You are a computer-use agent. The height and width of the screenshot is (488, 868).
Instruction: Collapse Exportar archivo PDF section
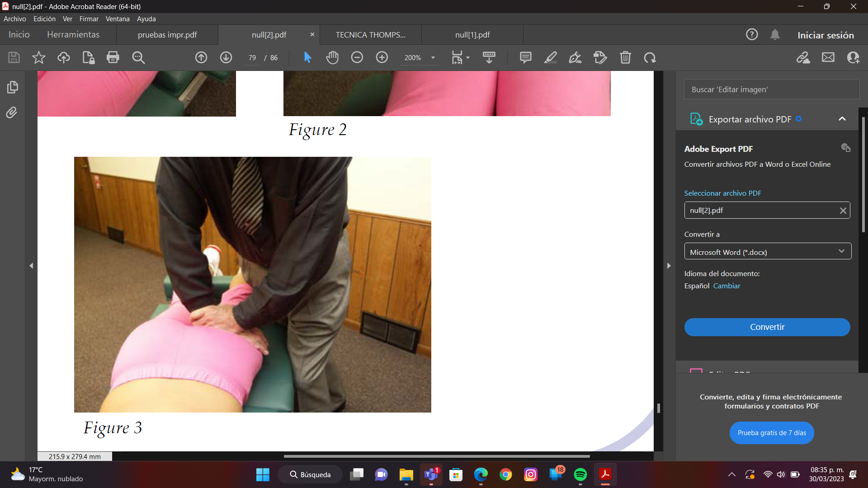point(842,119)
